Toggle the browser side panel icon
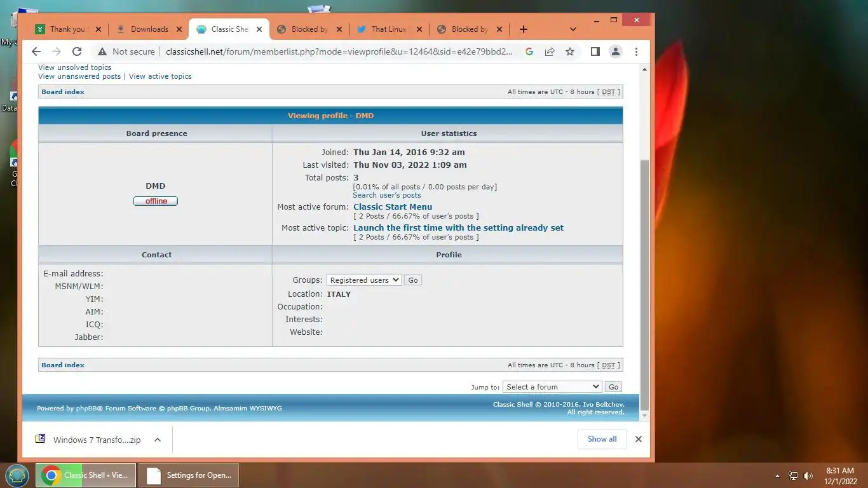Viewport: 868px width, 488px height. pos(595,52)
